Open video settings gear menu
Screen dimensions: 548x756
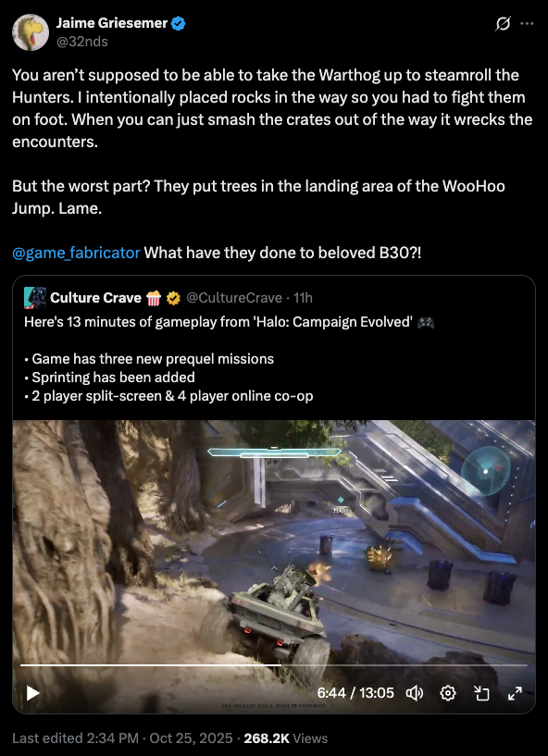tap(448, 693)
